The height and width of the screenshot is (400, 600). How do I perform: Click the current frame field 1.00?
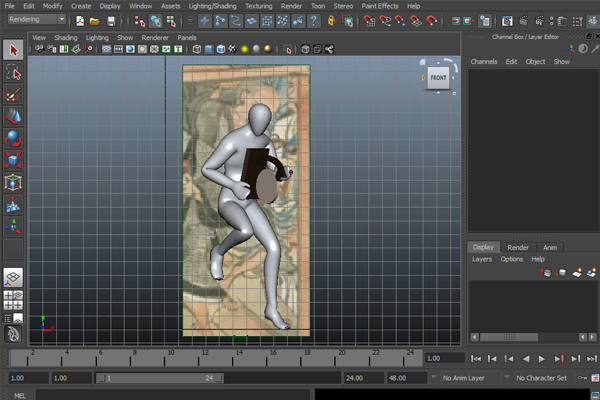coord(444,359)
